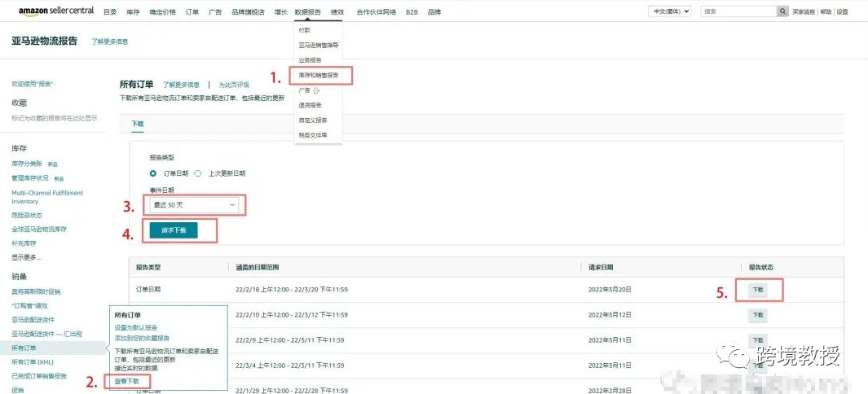Viewport: 868px width, 394px height.
Task: Download the 2022年3月12日 report
Action: tap(757, 315)
